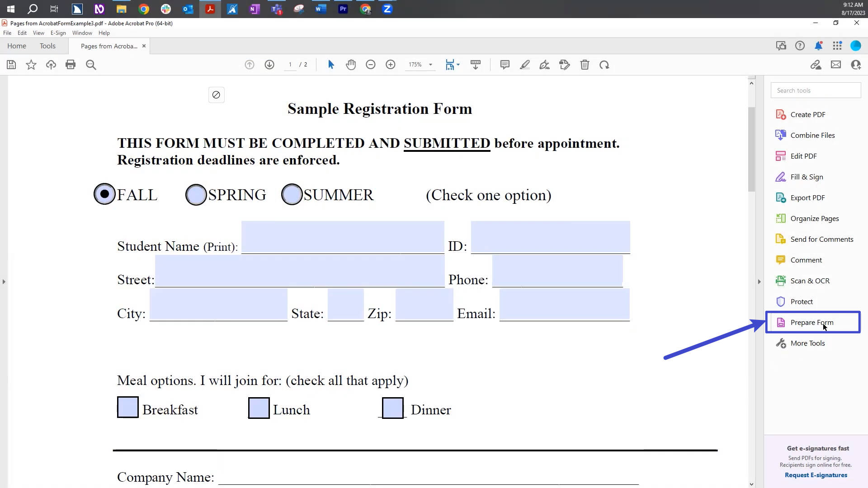Image resolution: width=868 pixels, height=488 pixels.
Task: Collapse the right tools pane
Action: coord(759,282)
